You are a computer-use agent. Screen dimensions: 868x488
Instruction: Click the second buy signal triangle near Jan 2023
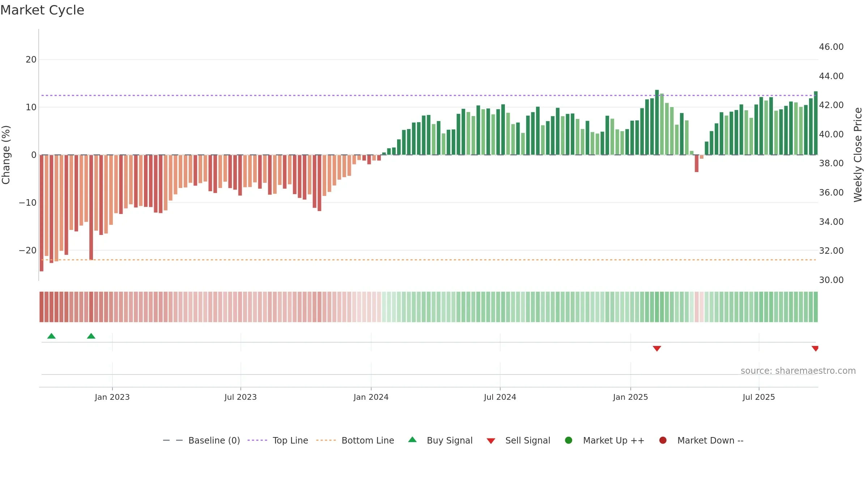(91, 336)
